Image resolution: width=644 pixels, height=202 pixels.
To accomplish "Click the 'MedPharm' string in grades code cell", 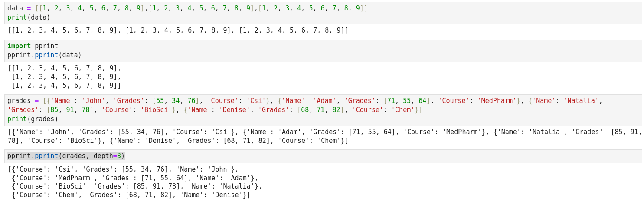I will (497, 101).
